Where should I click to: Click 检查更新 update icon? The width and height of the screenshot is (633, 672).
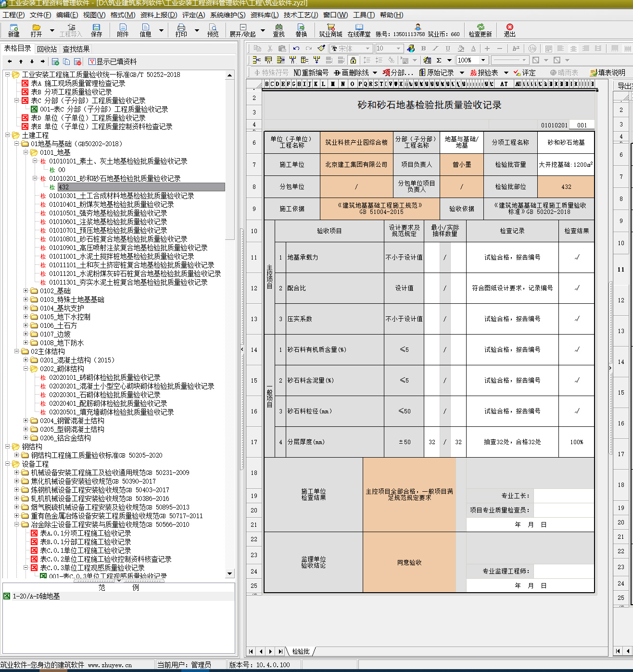[x=480, y=30]
